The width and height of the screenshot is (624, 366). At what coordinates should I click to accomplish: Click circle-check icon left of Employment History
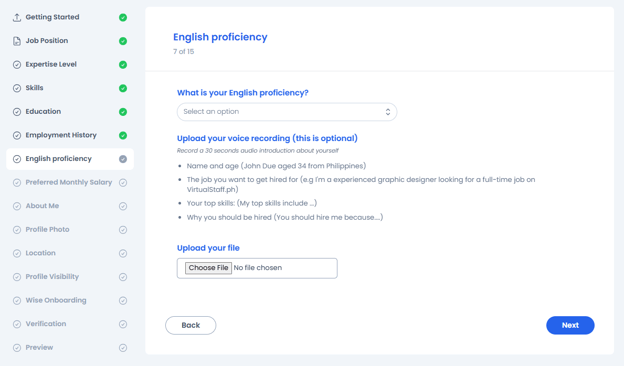coord(17,136)
